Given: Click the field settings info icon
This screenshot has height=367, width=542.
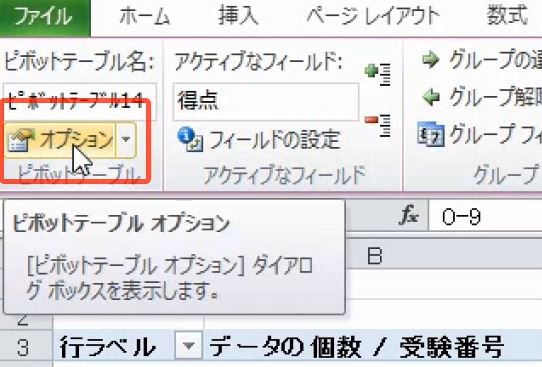Looking at the screenshot, I should 190,140.
